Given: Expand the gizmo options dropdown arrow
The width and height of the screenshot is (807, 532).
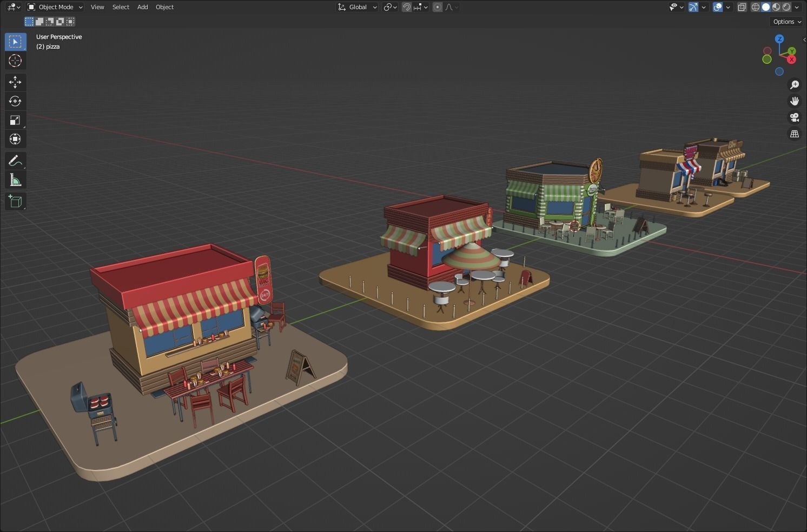Looking at the screenshot, I should pos(703,7).
